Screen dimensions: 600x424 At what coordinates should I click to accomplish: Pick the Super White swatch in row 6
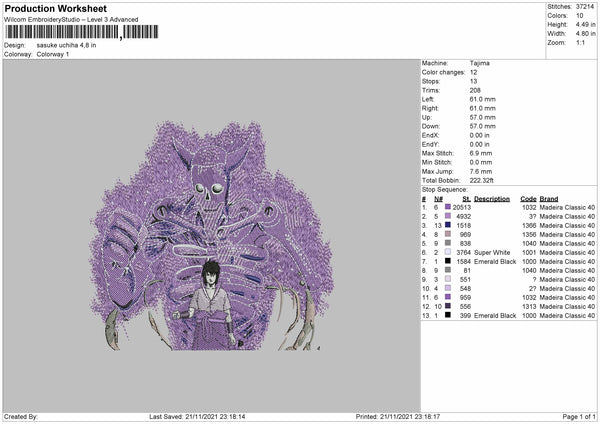click(448, 252)
